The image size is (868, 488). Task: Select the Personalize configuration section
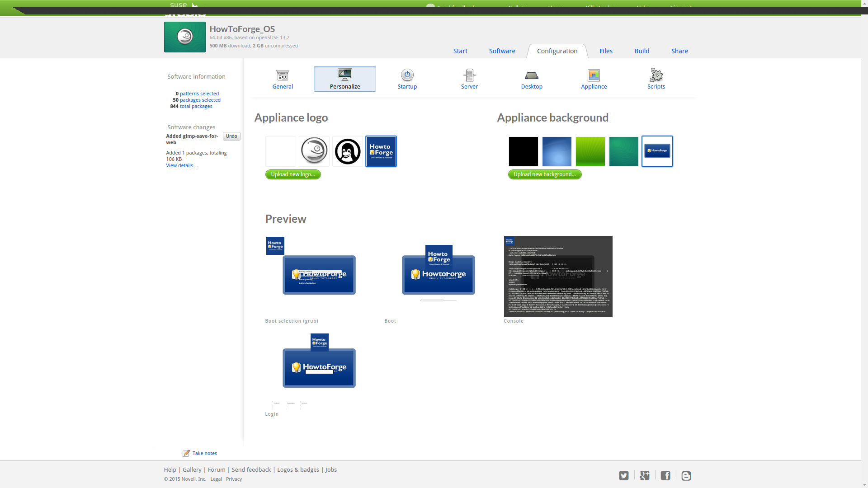[x=345, y=79]
